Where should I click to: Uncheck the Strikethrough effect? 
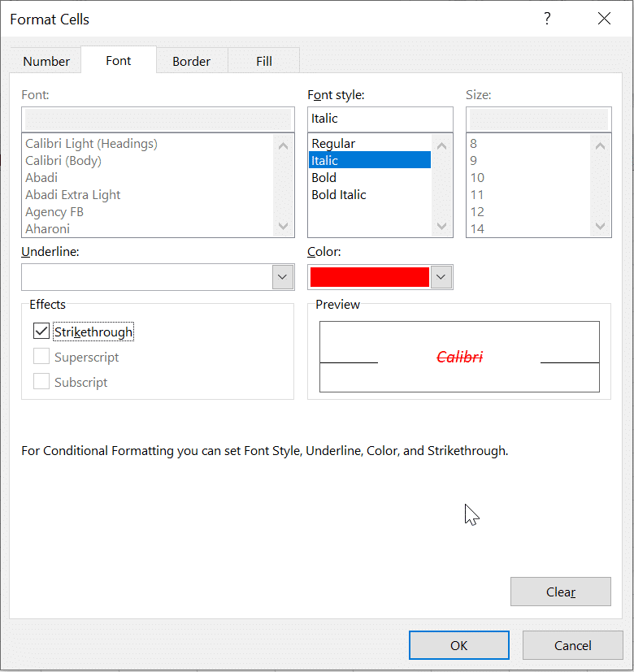[41, 331]
